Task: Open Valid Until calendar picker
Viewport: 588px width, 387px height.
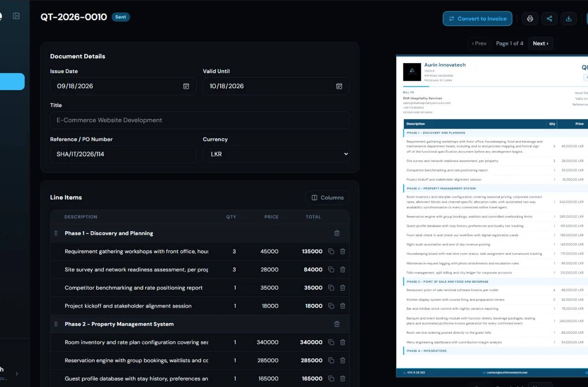Action: (339, 86)
